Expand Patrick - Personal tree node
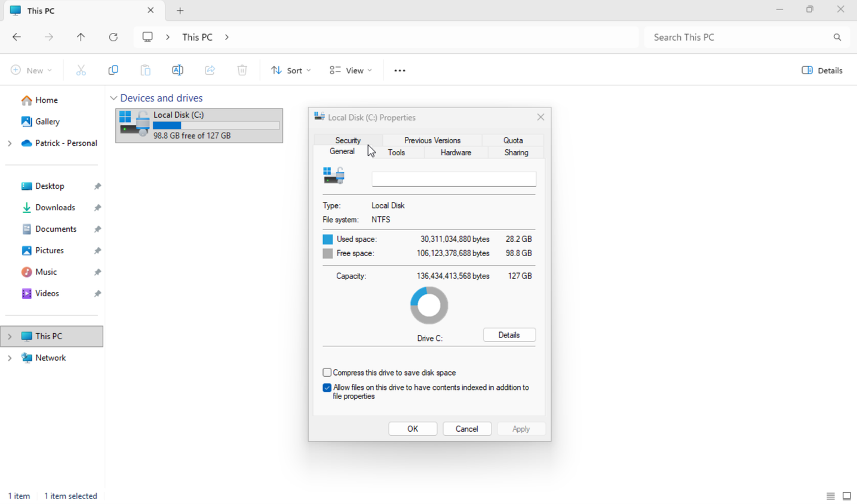 click(x=10, y=143)
